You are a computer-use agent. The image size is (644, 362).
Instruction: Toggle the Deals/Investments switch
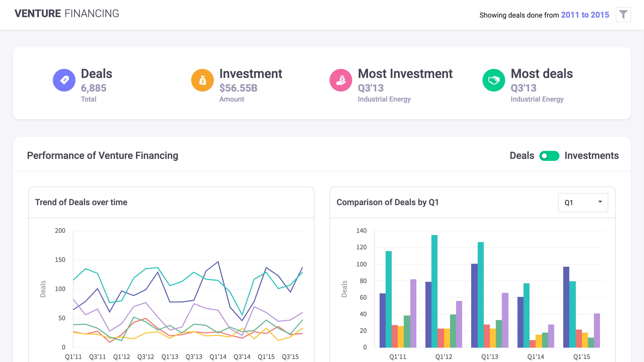[549, 156]
